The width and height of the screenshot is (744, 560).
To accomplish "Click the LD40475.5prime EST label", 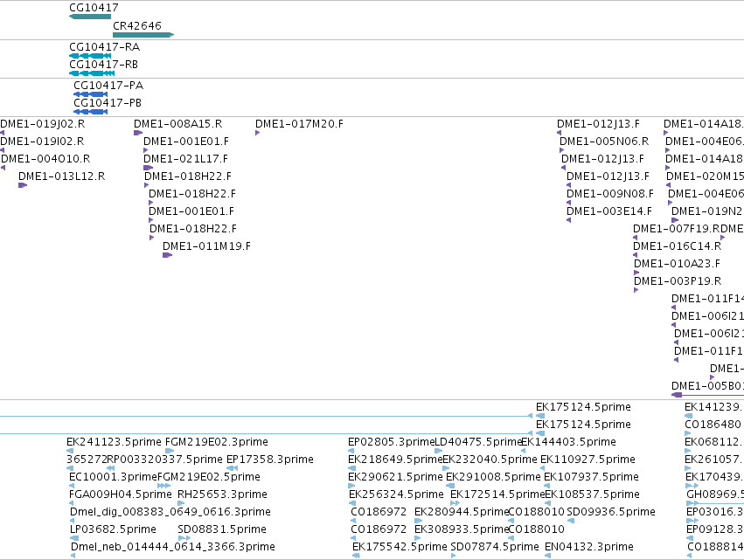I will [x=478, y=442].
